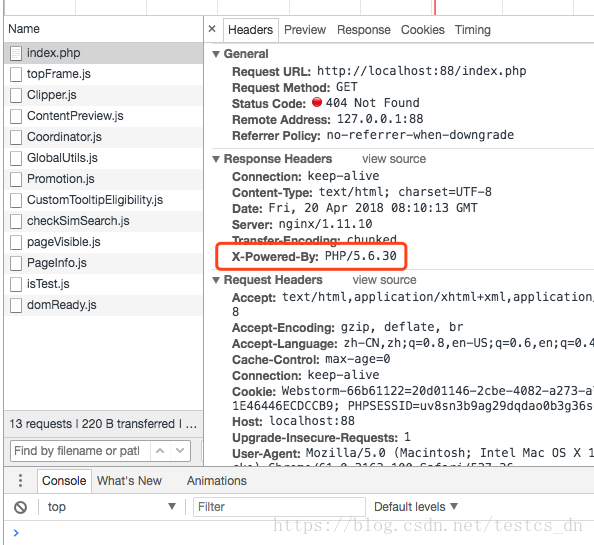
Task: Switch to the Console drawer tab
Action: click(64, 481)
